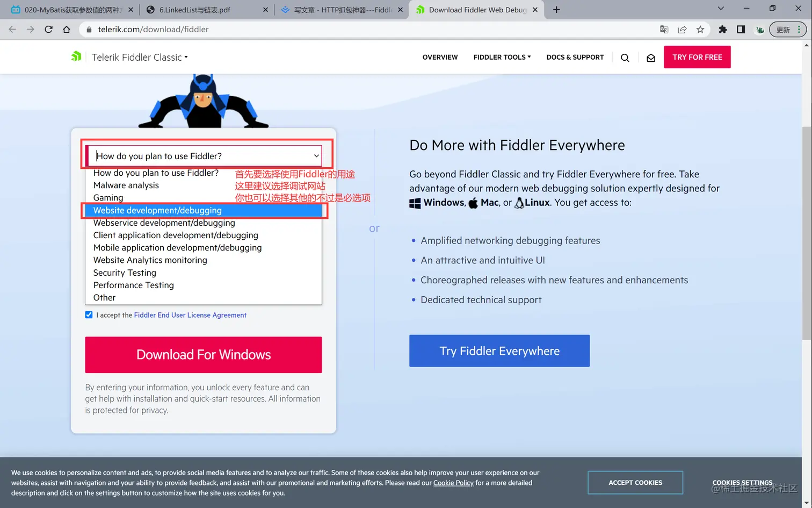Image resolution: width=812 pixels, height=508 pixels.
Task: Open the extensions puzzle icon
Action: (723, 30)
